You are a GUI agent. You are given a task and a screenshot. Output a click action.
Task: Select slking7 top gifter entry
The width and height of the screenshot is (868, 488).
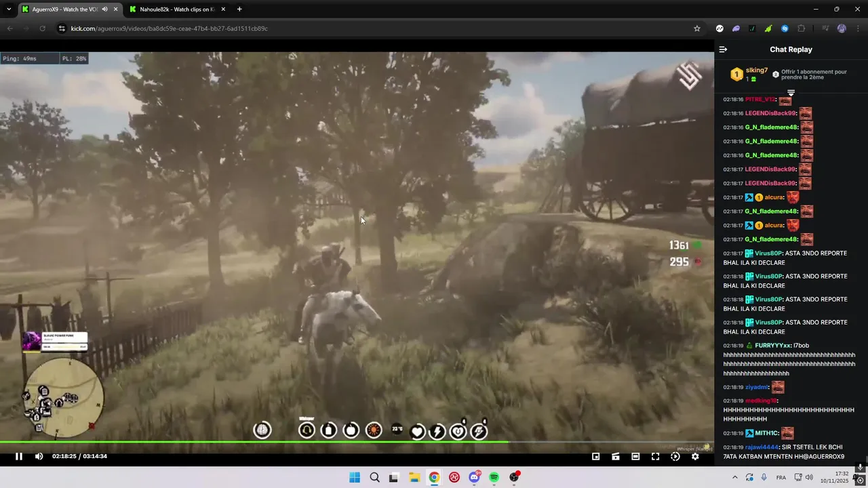pos(749,75)
